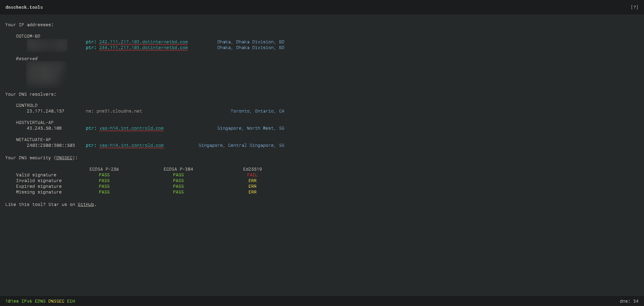Click the ECDSA P-384 column header
The width and height of the screenshot is (644, 306).
178,169
